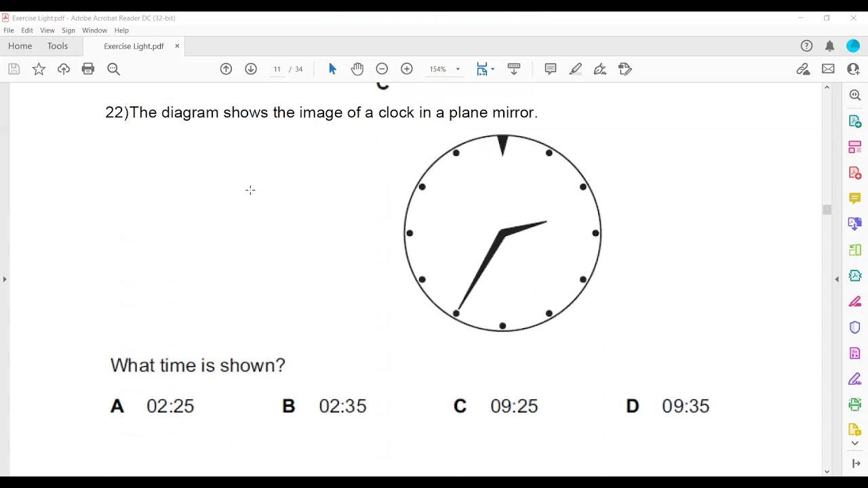Image resolution: width=868 pixels, height=488 pixels.
Task: Expand the right tools pane
Action: 856,464
